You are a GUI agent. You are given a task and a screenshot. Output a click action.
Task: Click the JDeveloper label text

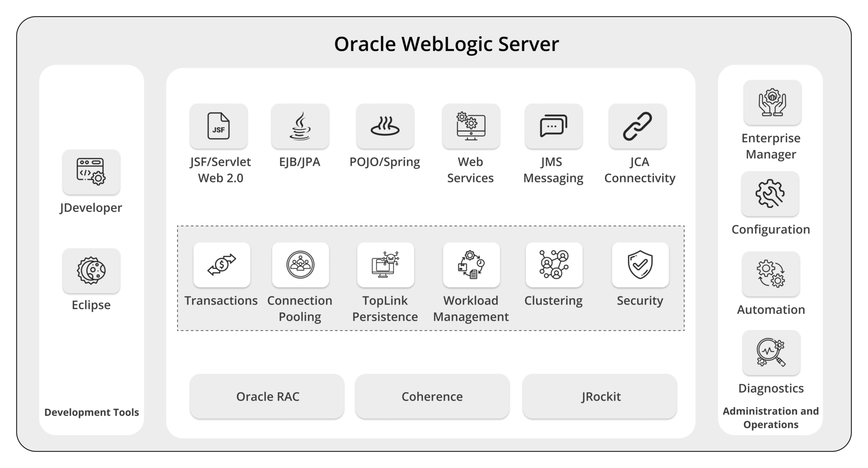pyautogui.click(x=91, y=208)
